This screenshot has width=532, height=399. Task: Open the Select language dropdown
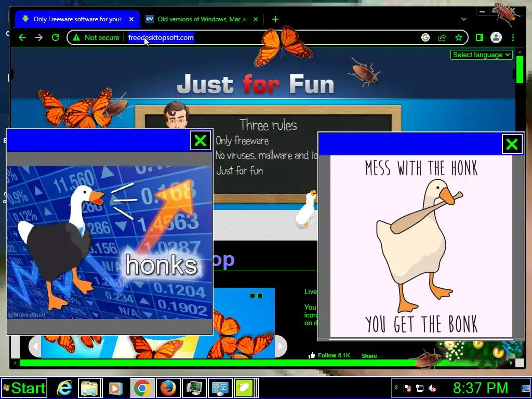pos(481,55)
